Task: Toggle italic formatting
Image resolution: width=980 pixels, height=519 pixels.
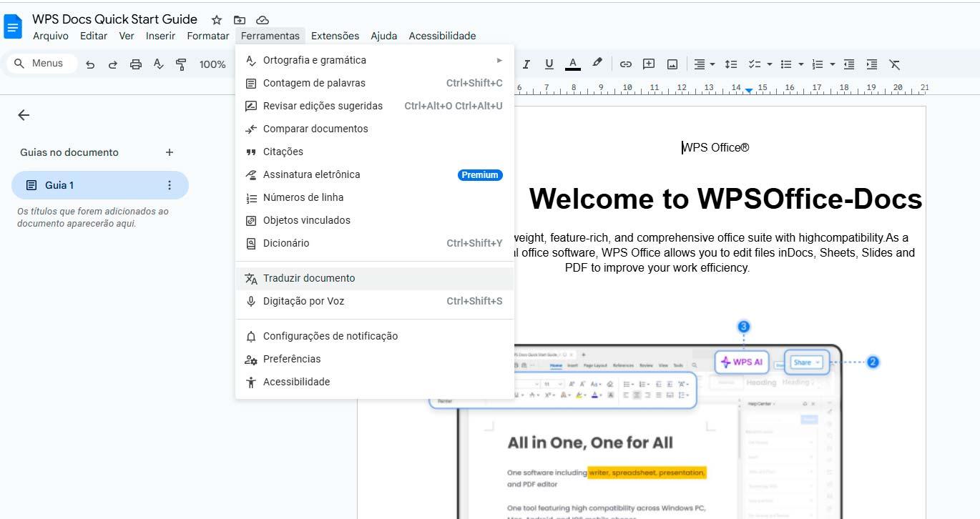Action: (526, 64)
